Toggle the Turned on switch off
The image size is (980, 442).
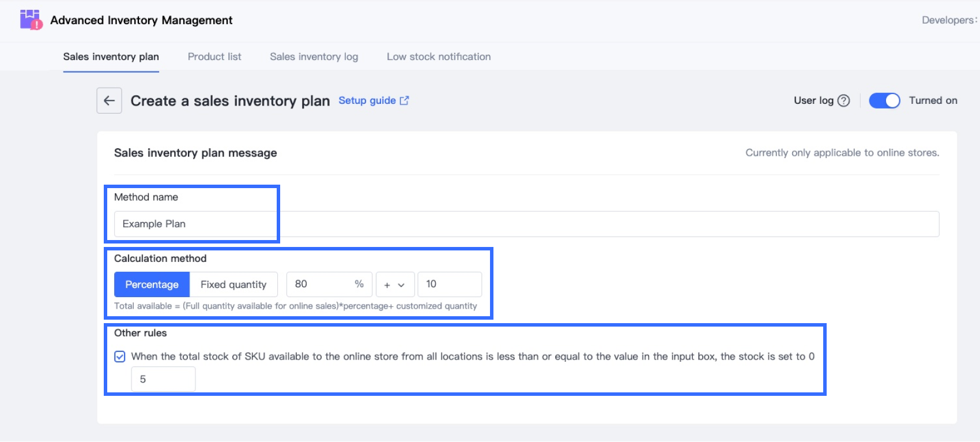click(884, 100)
